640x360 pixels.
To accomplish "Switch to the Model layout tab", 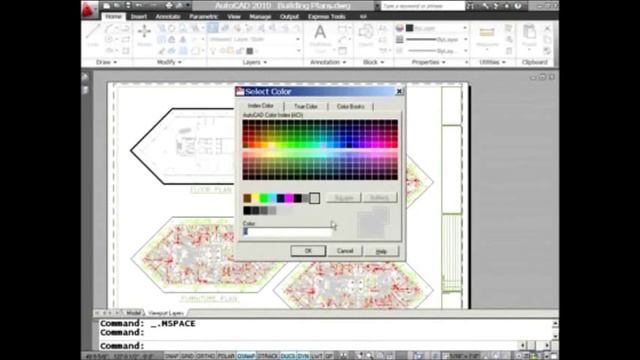I will tap(133, 313).
